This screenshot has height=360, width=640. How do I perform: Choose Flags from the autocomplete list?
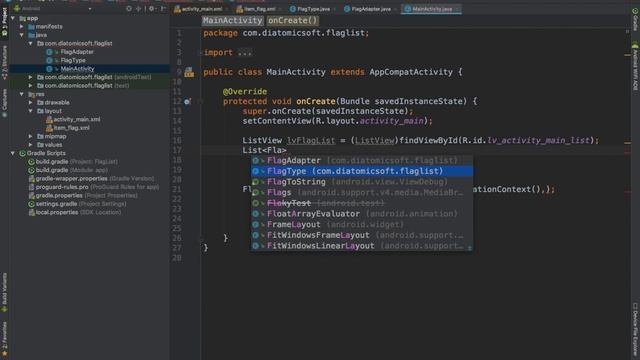click(x=362, y=193)
